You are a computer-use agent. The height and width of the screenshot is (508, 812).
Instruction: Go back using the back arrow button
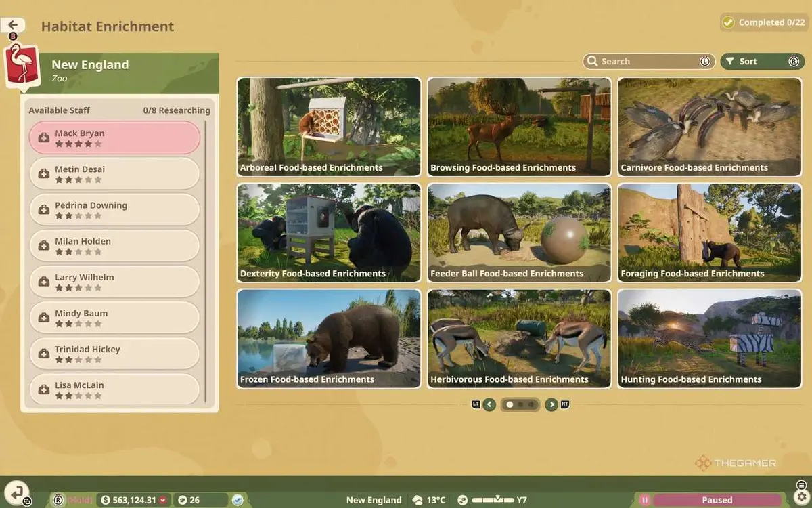[14, 25]
